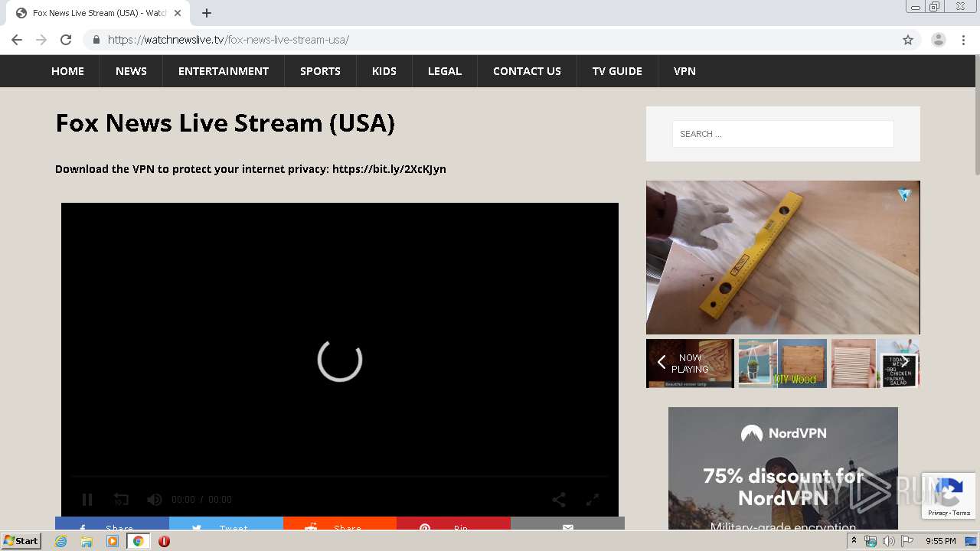
Task: Click Chrome icon in taskbar
Action: [138, 541]
